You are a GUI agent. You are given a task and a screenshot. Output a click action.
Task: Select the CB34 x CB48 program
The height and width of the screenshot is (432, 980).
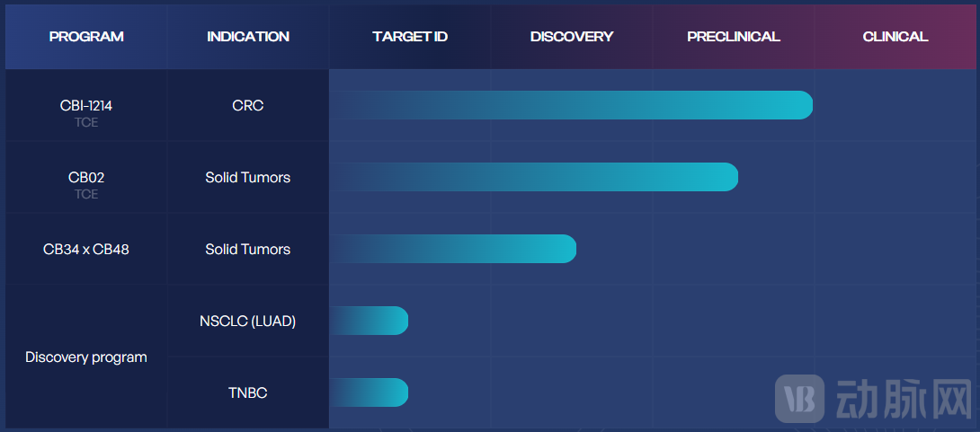click(86, 249)
